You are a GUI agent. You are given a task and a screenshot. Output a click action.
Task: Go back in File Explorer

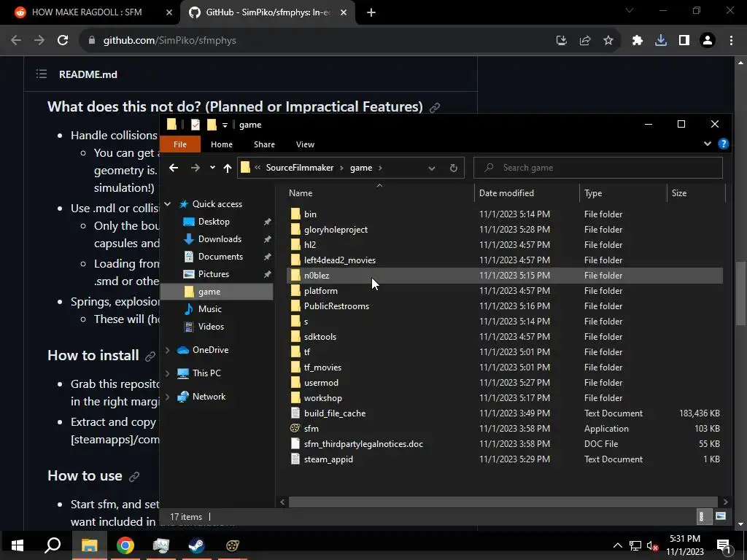coord(174,168)
